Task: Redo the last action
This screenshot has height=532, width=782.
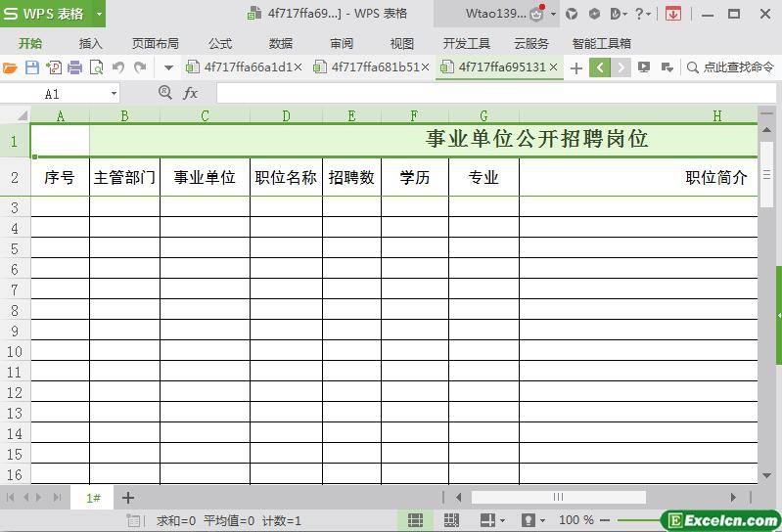Action: 140,67
